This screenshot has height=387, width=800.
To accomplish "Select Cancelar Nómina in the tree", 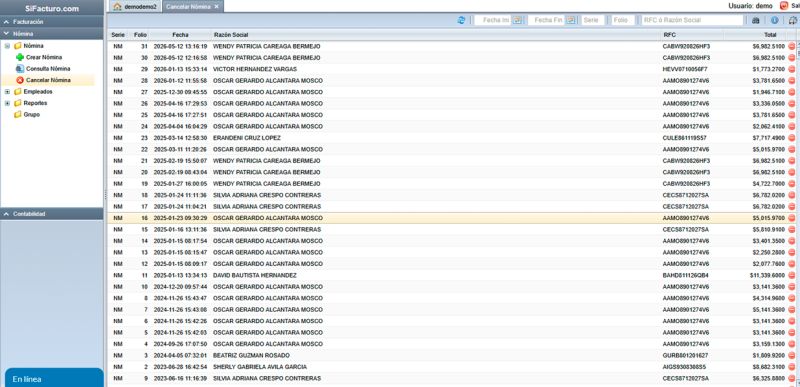I will click(x=48, y=80).
